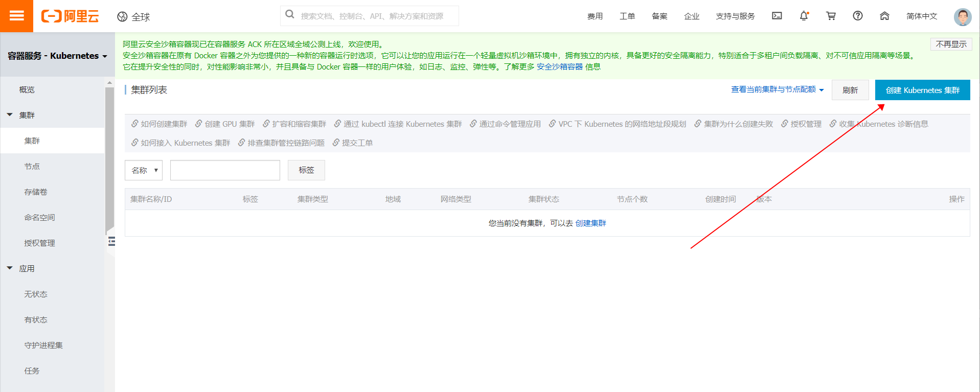
Task: Open the 安全沙箱容器 info link in banner
Action: (559, 67)
